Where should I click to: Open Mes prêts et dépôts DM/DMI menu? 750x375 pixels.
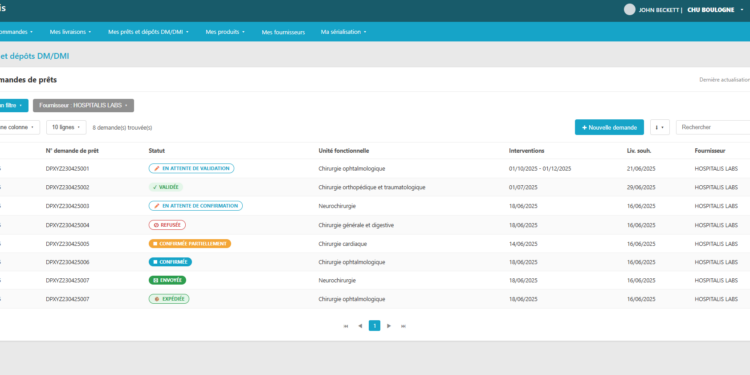click(149, 32)
